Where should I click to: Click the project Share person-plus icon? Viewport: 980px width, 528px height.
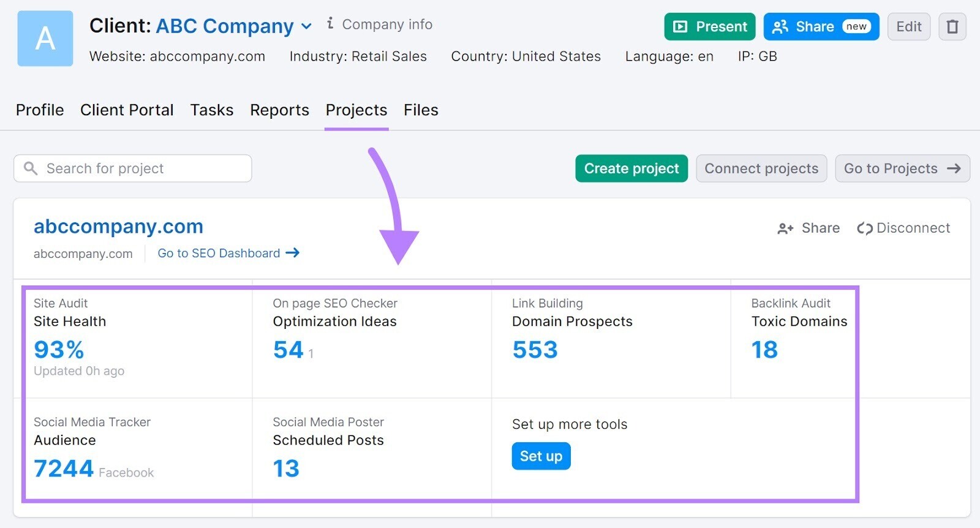(x=785, y=228)
